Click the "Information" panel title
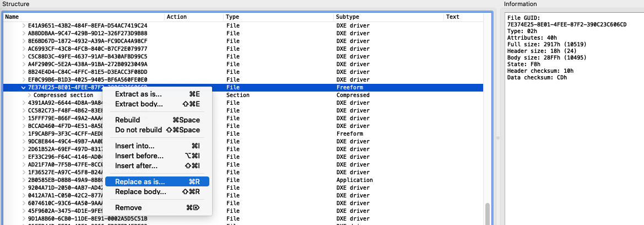This screenshot has width=644, height=225. pyautogui.click(x=521, y=4)
